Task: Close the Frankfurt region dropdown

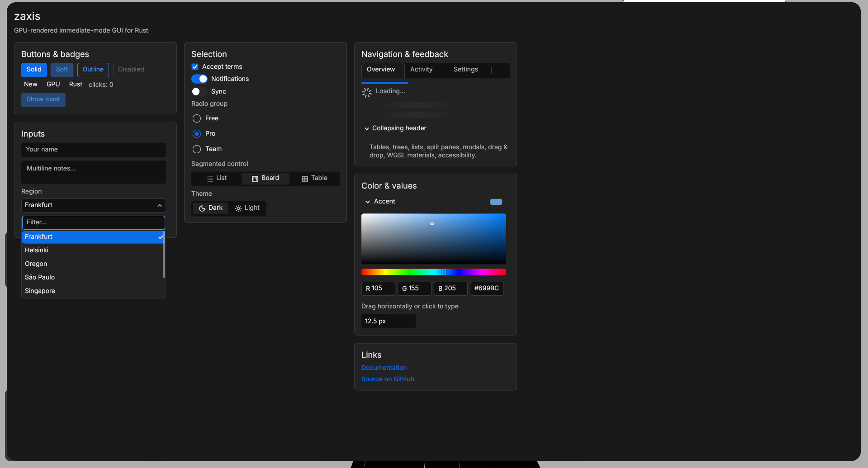Action: pos(94,205)
